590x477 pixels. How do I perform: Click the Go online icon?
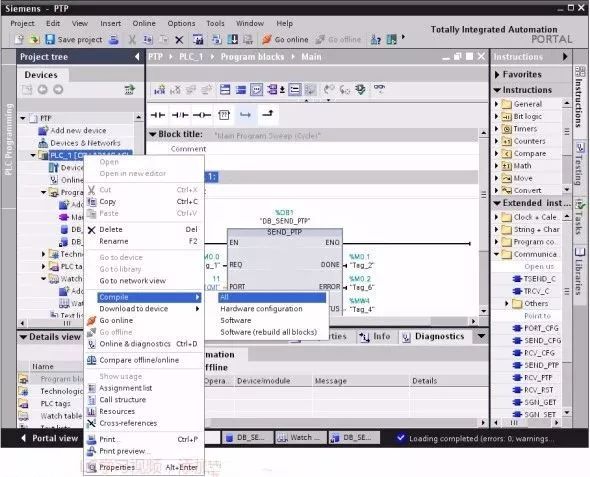(267, 39)
